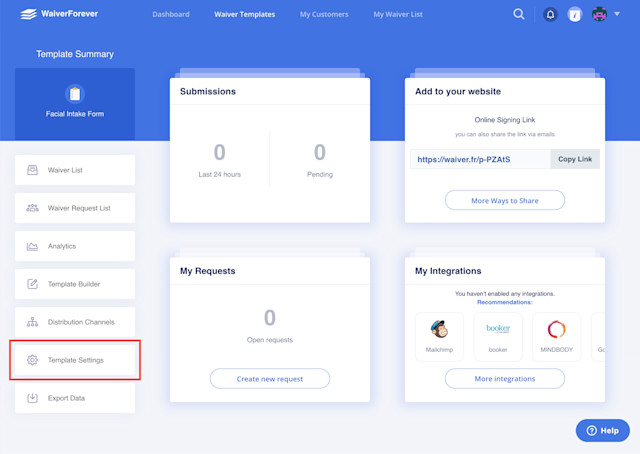Click the Distribution Channels hierarchy icon
The height and width of the screenshot is (454, 640).
32,322
